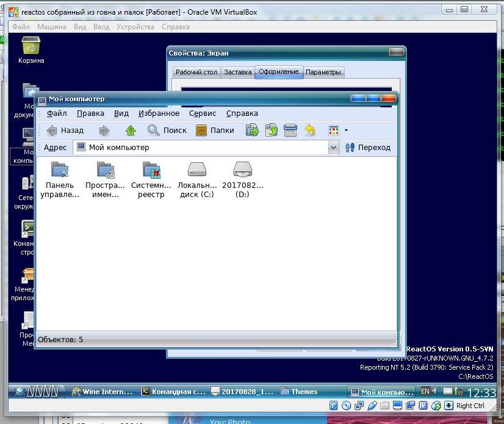Click Мой компьютер taskbar button
Image resolution: width=504 pixels, height=424 pixels.
381,392
